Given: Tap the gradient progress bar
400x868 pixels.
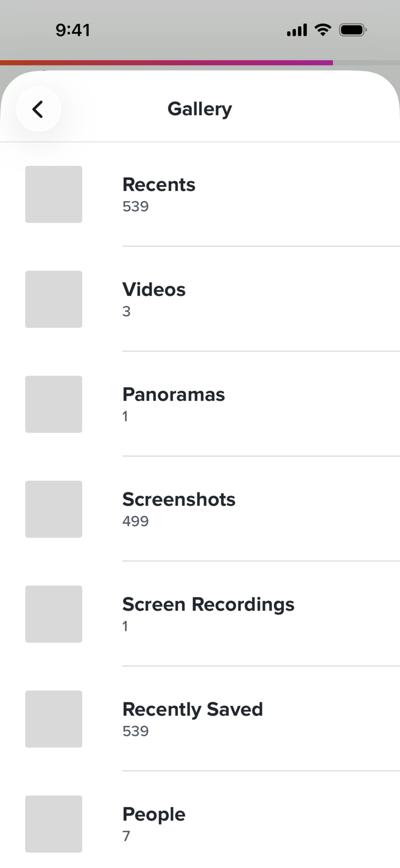Looking at the screenshot, I should point(166,63).
